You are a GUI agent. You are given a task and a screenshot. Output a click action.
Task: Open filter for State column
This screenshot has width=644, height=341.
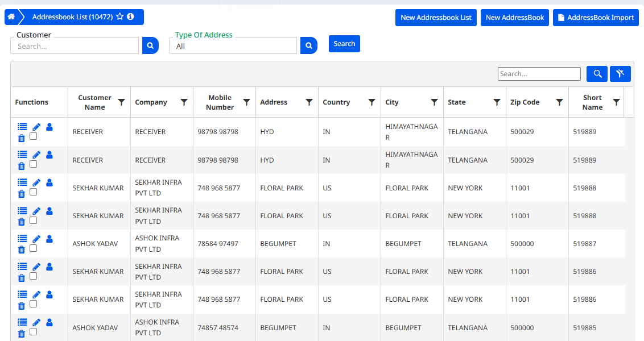click(497, 102)
